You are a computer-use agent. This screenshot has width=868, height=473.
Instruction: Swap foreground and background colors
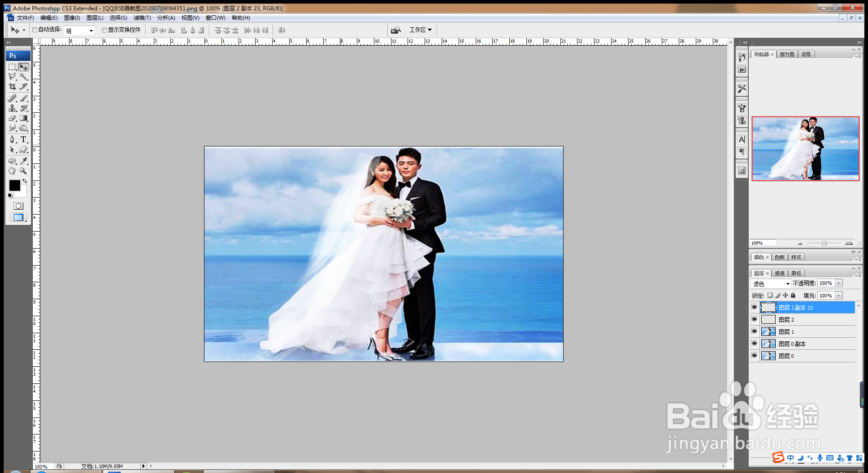[25, 181]
